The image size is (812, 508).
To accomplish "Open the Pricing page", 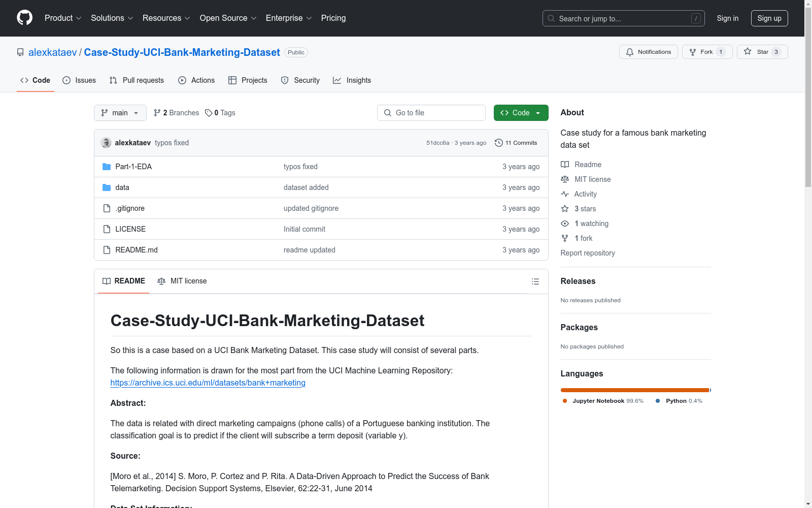I will tap(333, 18).
